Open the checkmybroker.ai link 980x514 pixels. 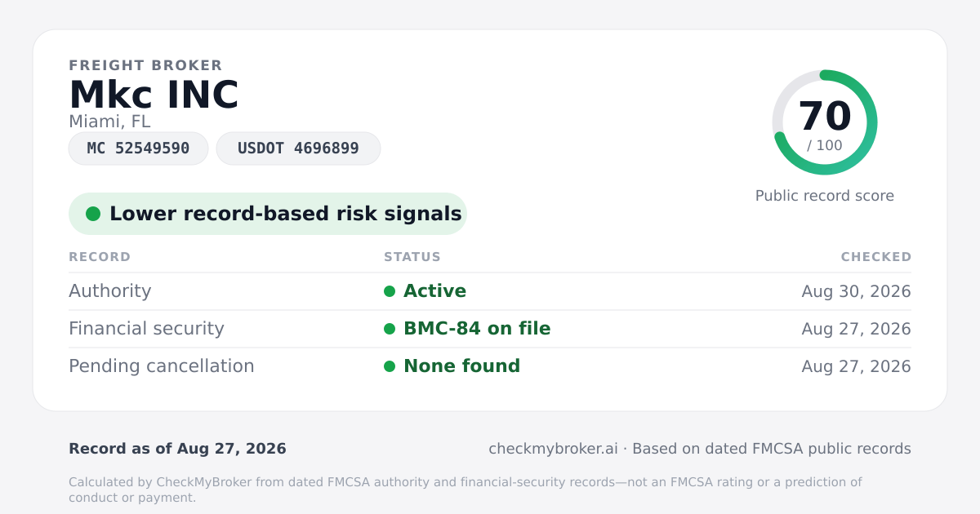pos(553,449)
